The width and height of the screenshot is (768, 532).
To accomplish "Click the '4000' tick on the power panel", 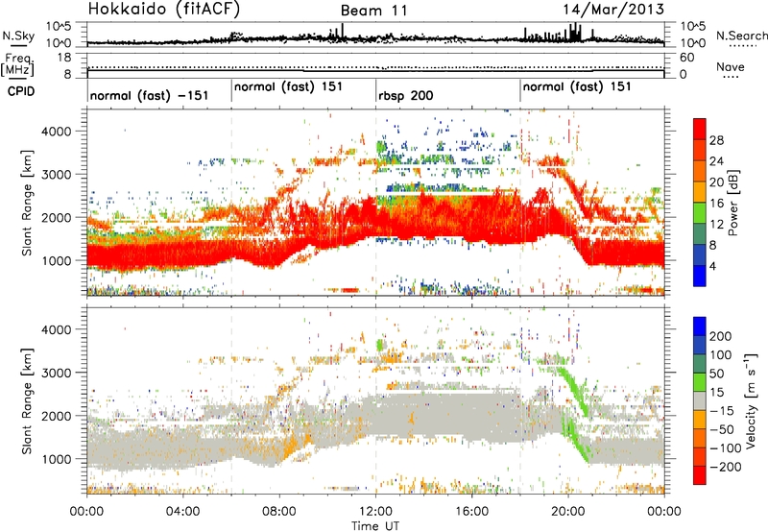I will click(x=56, y=132).
